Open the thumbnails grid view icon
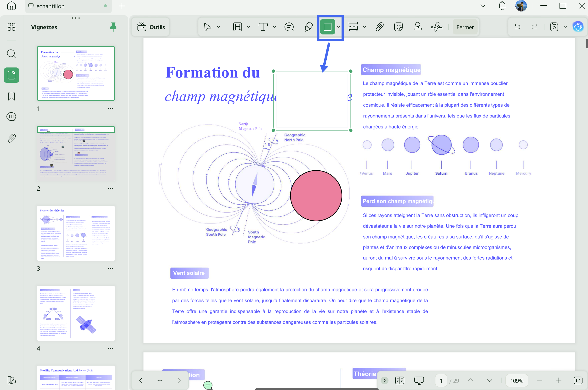Image resolution: width=588 pixels, height=390 pixels. pos(11,27)
